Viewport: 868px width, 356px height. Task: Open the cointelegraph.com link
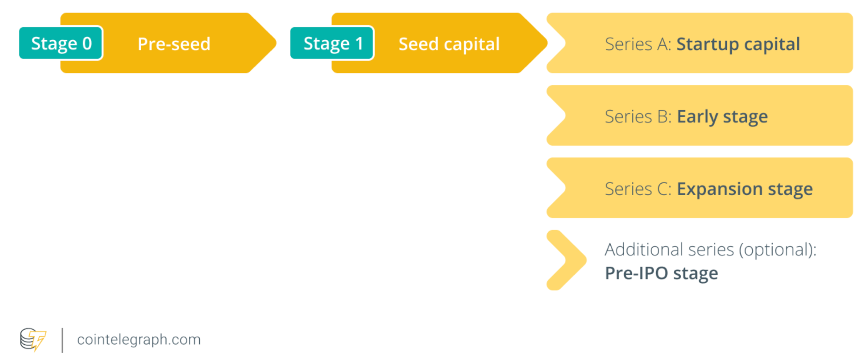[139, 339]
